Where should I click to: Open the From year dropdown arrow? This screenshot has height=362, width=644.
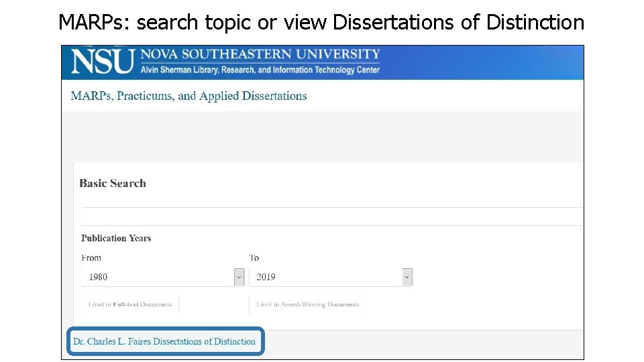239,277
